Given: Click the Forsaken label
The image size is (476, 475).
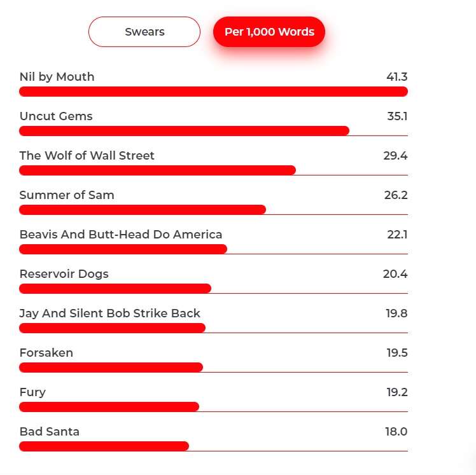Looking at the screenshot, I should (46, 353).
